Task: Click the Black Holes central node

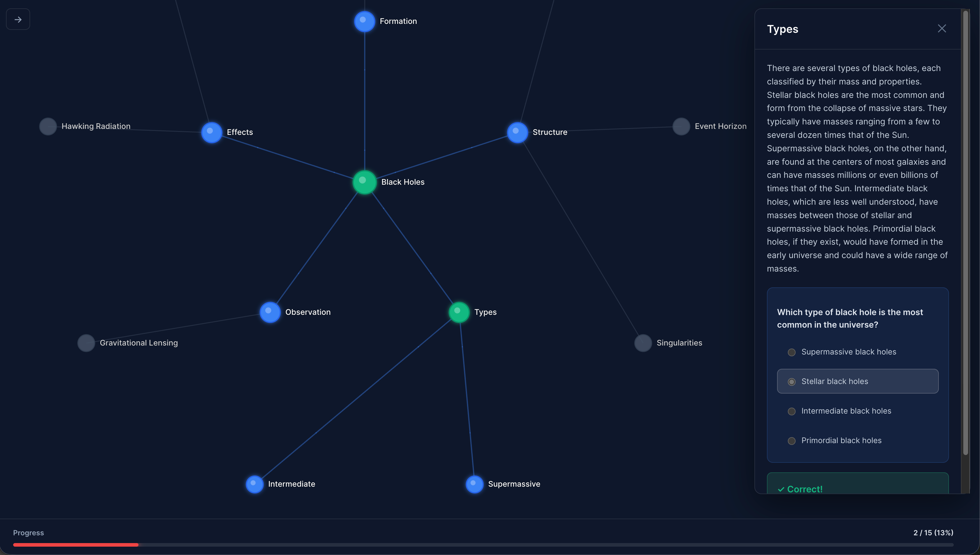Action: click(364, 182)
